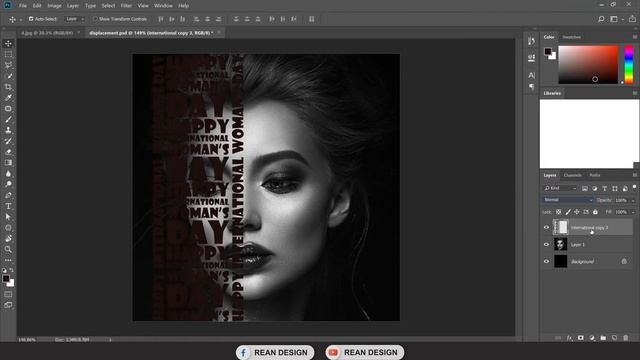Switch to the Paths tab
Viewport: 640px width, 360px height.
(x=595, y=175)
